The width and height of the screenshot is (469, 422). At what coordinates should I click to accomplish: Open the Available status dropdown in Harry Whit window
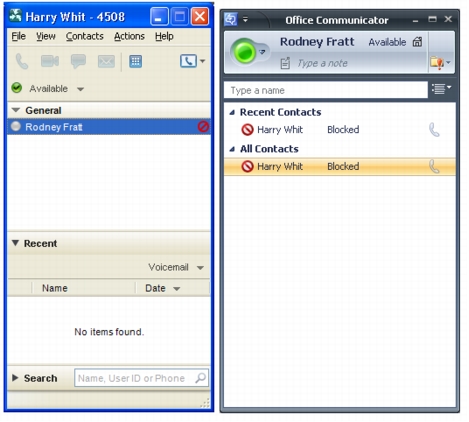click(x=80, y=89)
